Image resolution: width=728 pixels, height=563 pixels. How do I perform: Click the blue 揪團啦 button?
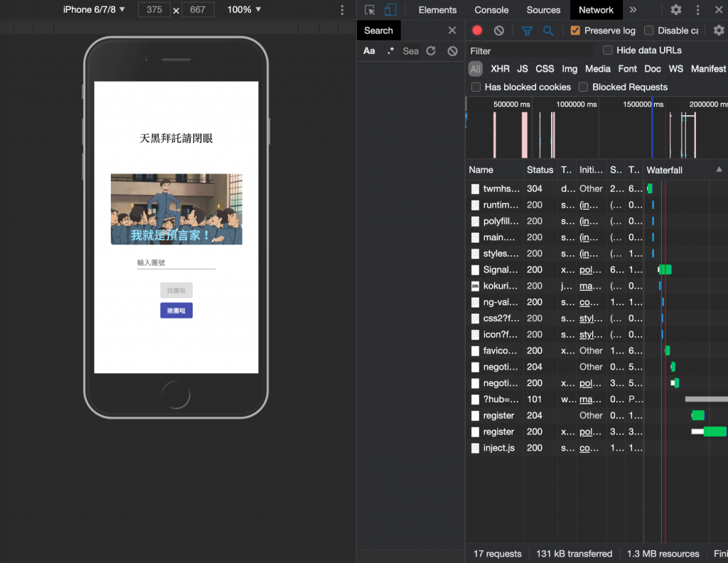[176, 311]
